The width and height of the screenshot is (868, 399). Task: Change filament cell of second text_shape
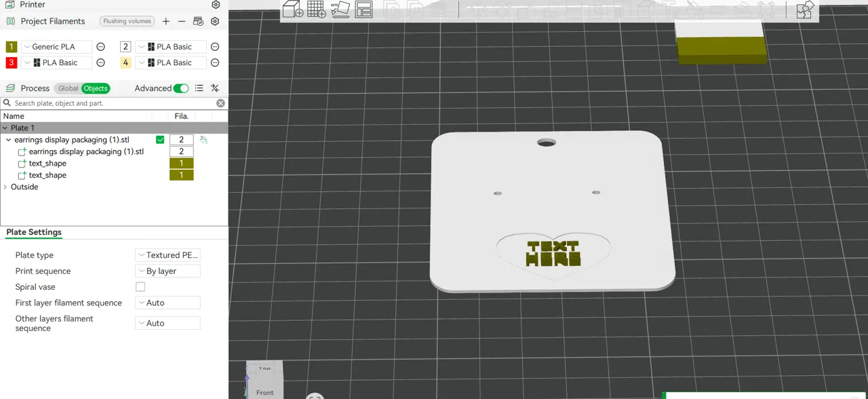point(182,175)
